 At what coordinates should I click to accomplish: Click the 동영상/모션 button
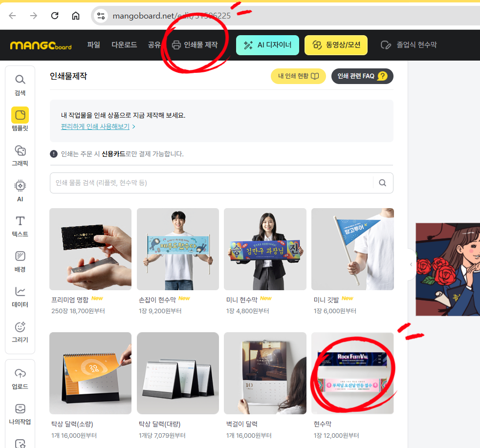336,45
